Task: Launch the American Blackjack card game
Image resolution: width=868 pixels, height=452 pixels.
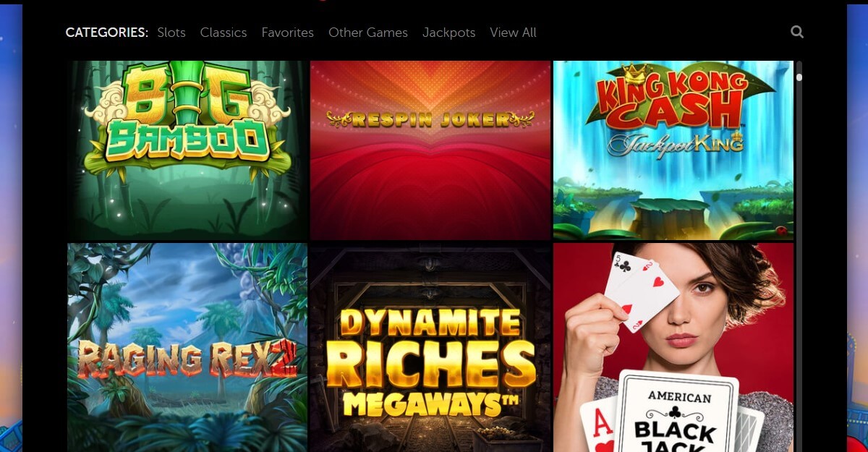Action: tap(673, 347)
